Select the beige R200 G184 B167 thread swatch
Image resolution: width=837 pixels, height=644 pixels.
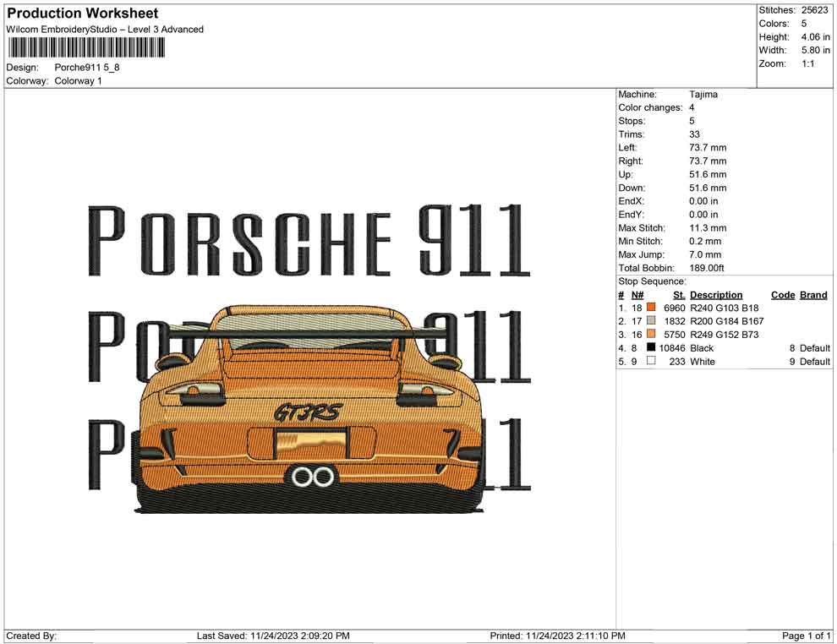651,321
